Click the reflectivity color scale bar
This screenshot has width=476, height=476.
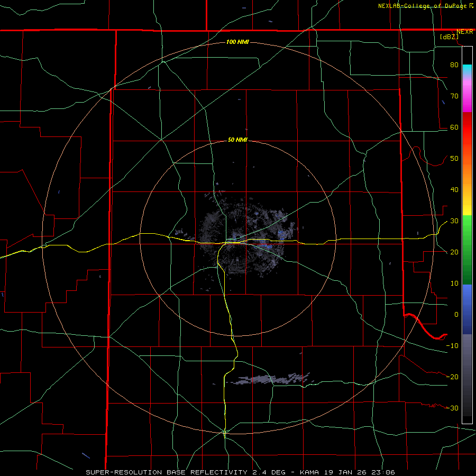467,235
